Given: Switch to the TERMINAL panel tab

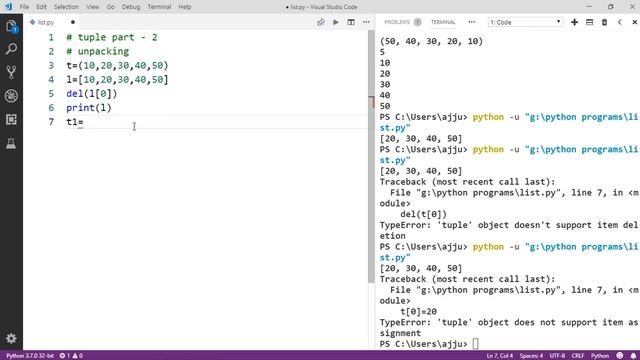Looking at the screenshot, I should coord(443,22).
